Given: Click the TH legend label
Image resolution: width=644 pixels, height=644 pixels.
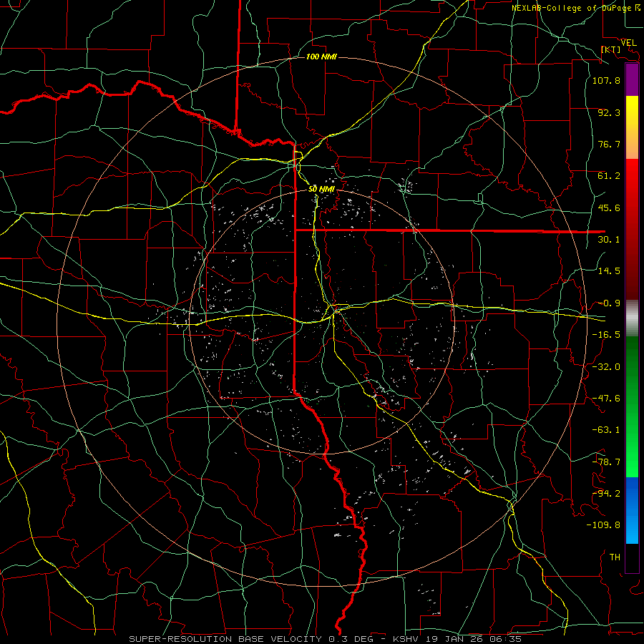Looking at the screenshot, I should click(615, 557).
